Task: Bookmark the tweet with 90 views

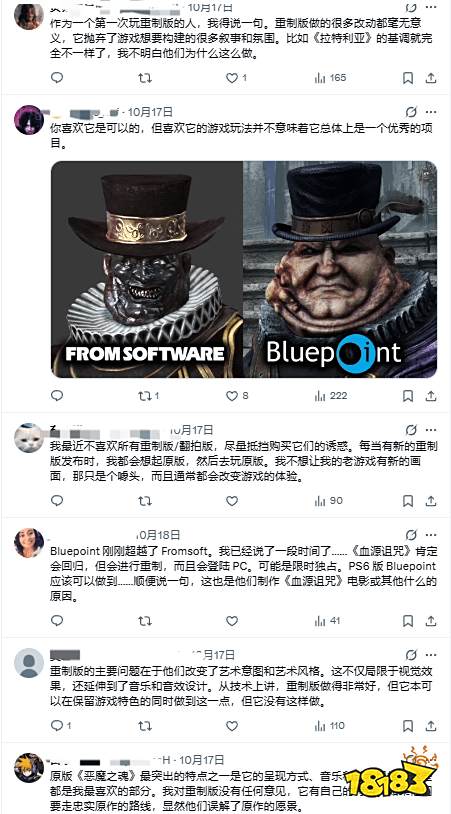Action: pyautogui.click(x=408, y=501)
